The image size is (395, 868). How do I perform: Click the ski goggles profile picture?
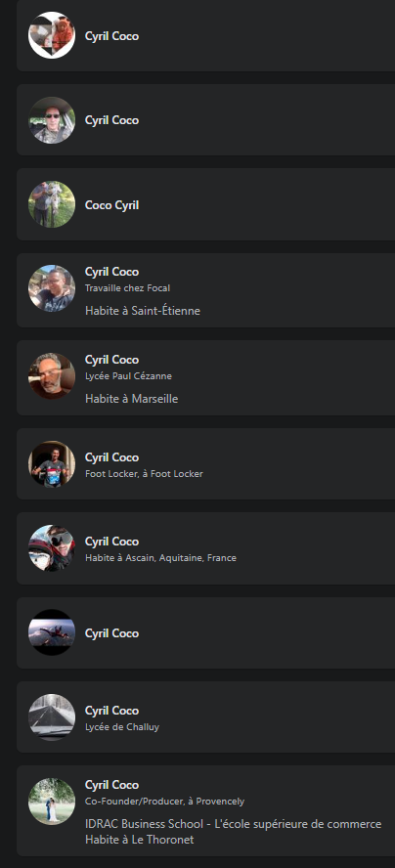click(x=52, y=548)
